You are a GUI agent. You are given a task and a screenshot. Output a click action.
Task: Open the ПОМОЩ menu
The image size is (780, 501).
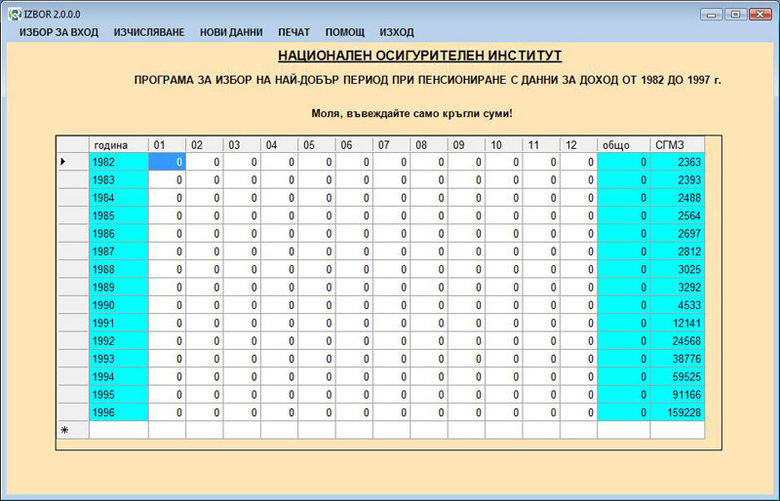click(x=345, y=32)
